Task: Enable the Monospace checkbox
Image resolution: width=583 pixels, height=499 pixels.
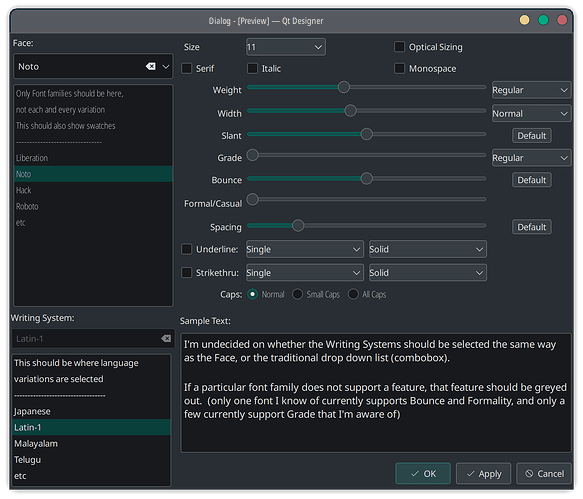Action: 399,68
